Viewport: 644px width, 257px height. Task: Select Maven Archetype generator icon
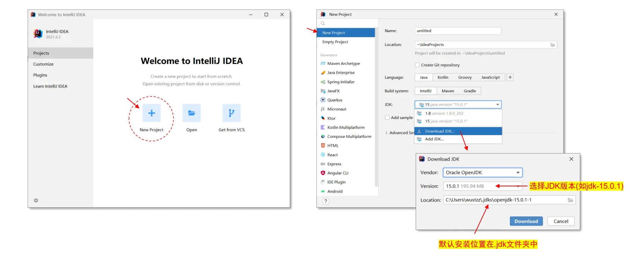[323, 64]
